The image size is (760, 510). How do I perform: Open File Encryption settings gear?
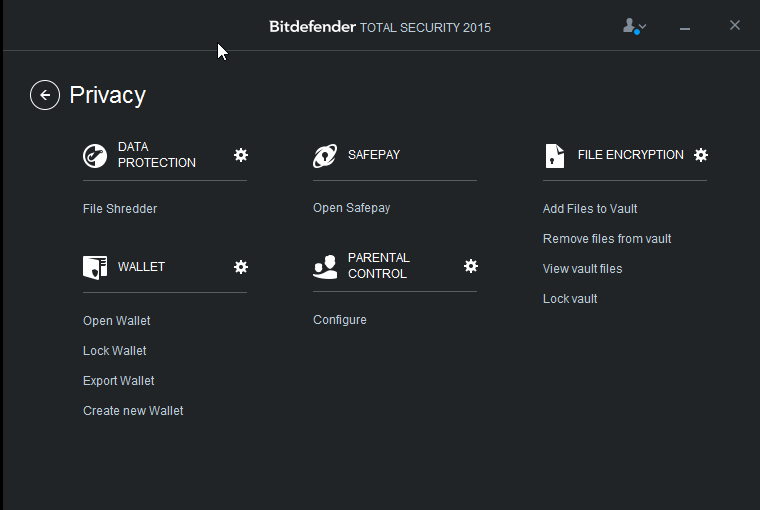[701, 155]
